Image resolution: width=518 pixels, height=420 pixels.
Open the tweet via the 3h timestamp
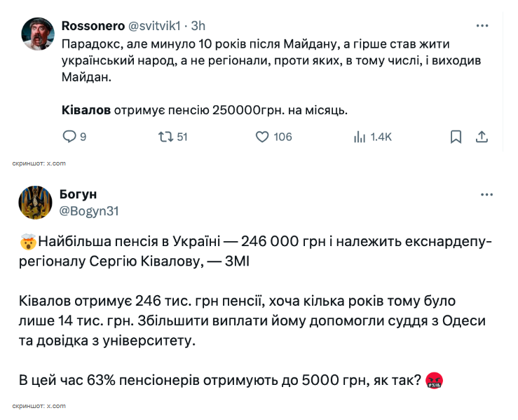[198, 26]
